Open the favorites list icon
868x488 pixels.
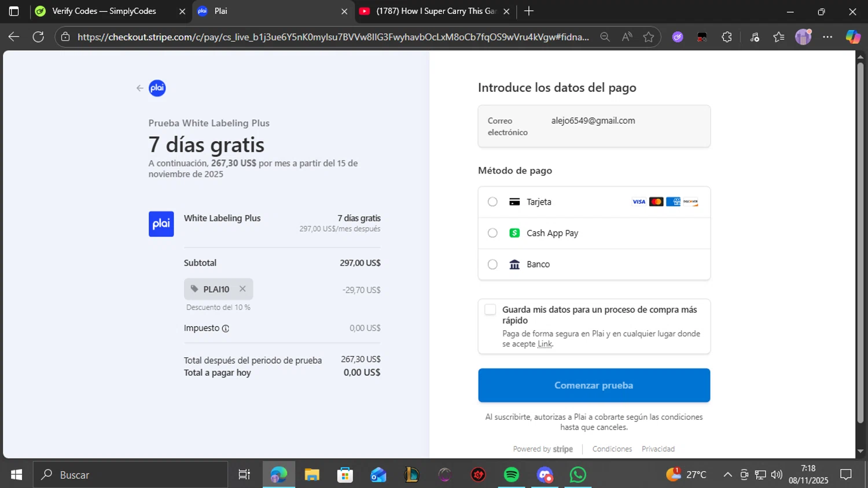click(x=779, y=37)
